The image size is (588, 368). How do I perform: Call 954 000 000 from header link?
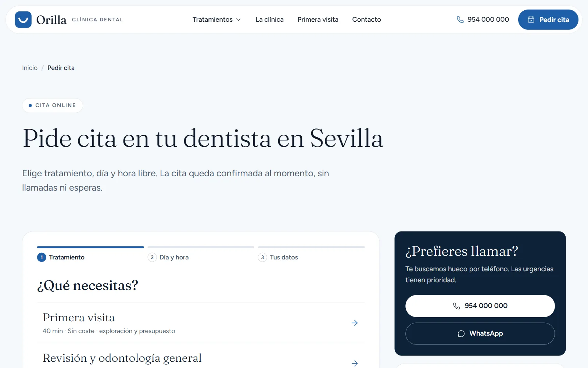483,20
